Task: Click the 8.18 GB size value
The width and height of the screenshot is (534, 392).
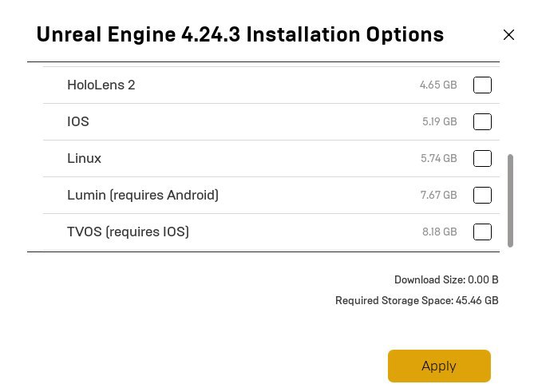Action: pos(440,232)
